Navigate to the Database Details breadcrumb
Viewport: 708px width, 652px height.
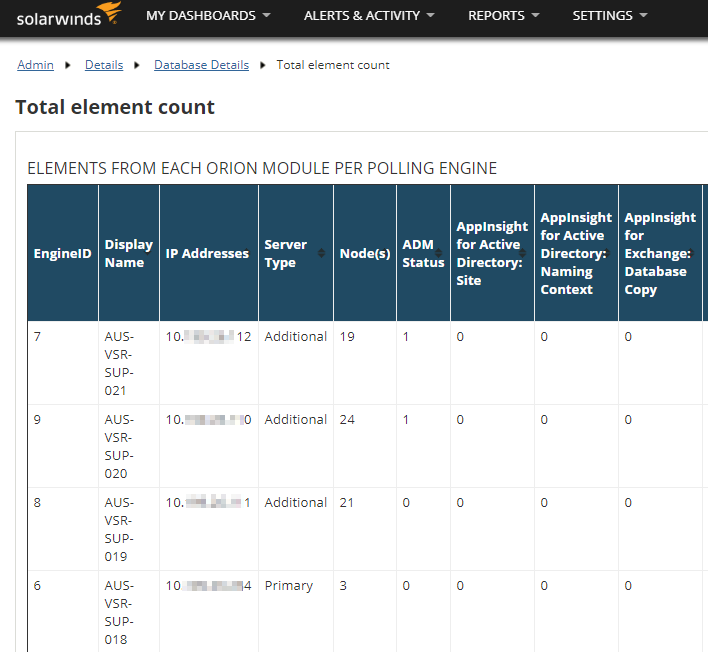201,65
